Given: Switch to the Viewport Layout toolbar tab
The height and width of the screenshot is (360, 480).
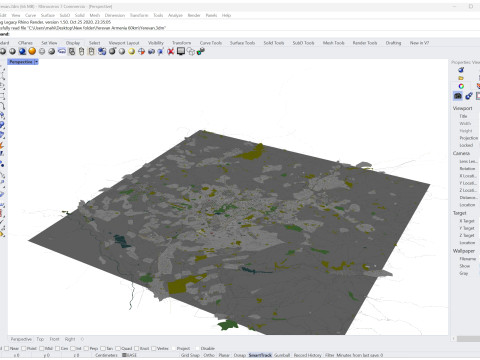Looking at the screenshot, I should coord(124,43).
